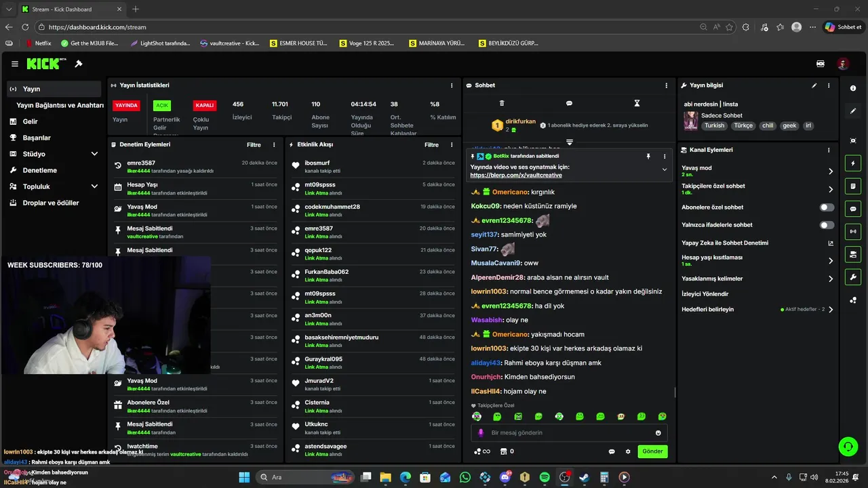Open the Yayın İstatistikleri three-dot menu
Image resolution: width=868 pixels, height=488 pixels.
(x=452, y=85)
